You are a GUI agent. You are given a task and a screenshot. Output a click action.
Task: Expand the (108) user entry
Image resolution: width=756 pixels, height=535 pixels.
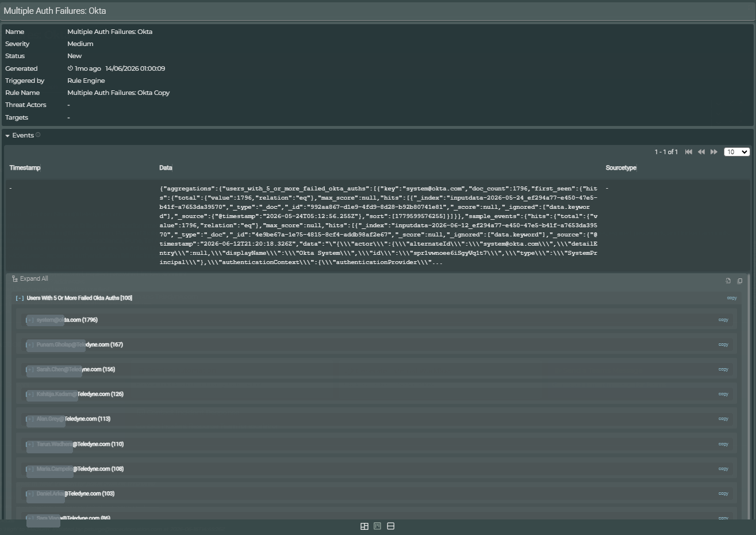(30, 469)
